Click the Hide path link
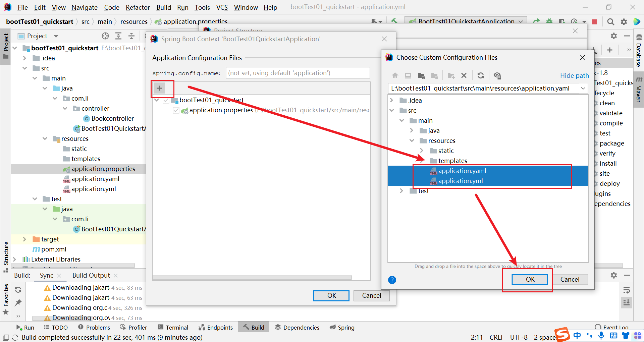This screenshot has width=644, height=342. 574,75
